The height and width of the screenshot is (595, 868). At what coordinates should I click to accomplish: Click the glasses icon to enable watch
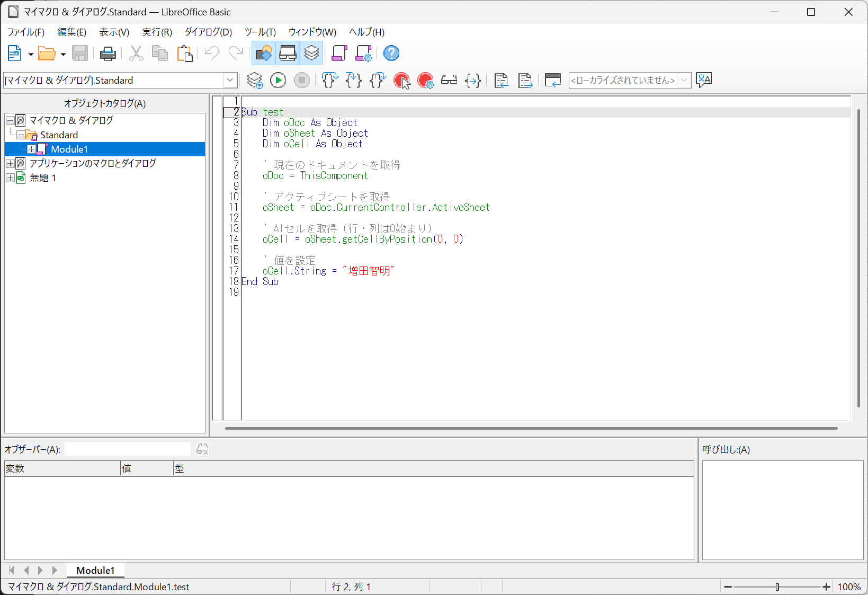tap(449, 81)
